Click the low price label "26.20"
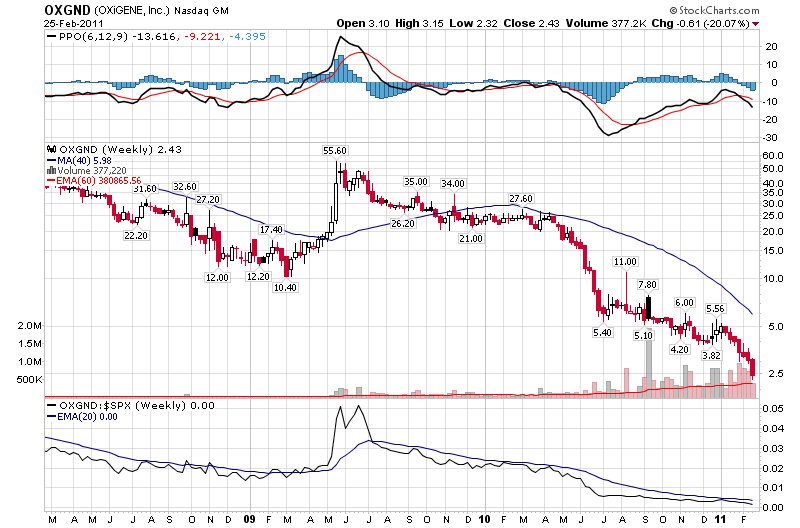This screenshot has width=800, height=528. (403, 223)
